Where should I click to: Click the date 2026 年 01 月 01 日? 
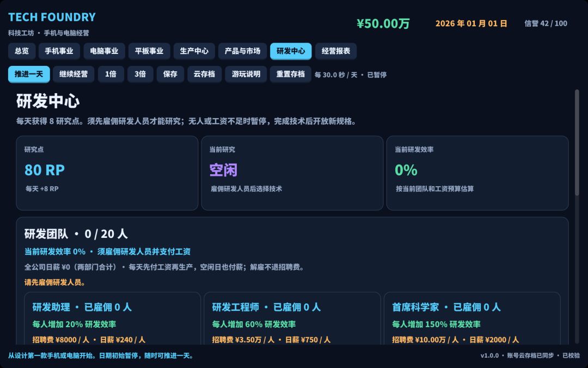(x=471, y=23)
